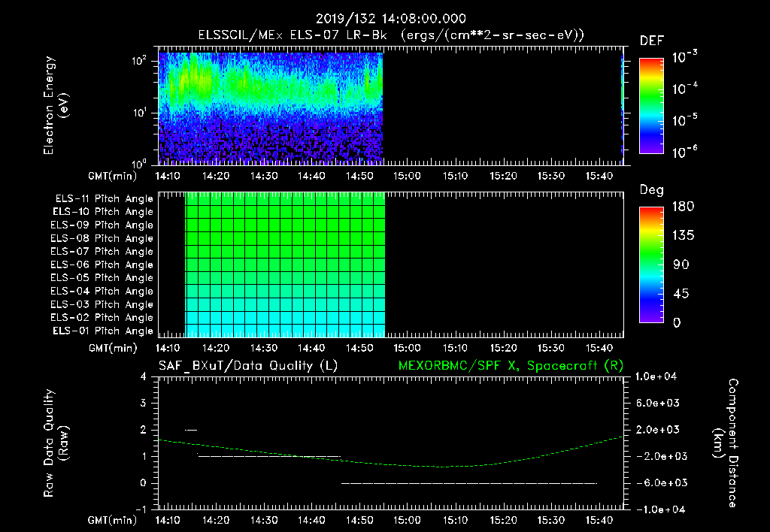
Task: Click the 15:40 tick under the pitch angle panel
Action: pos(600,348)
